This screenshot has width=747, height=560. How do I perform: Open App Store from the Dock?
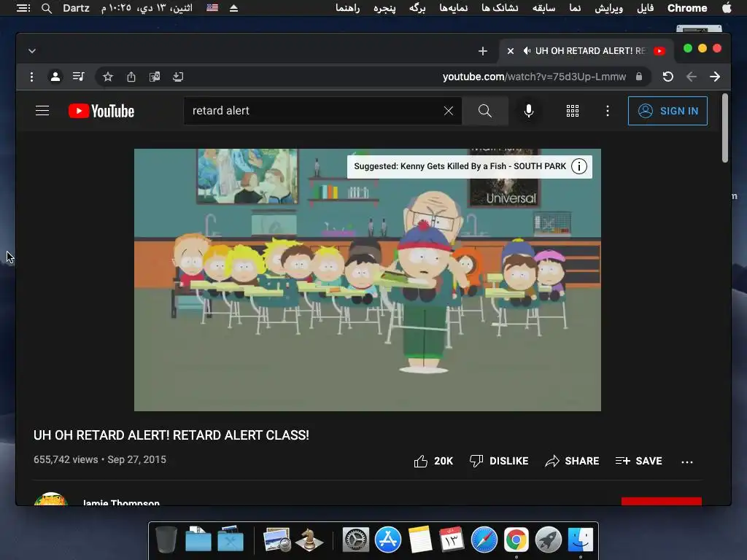coord(388,540)
